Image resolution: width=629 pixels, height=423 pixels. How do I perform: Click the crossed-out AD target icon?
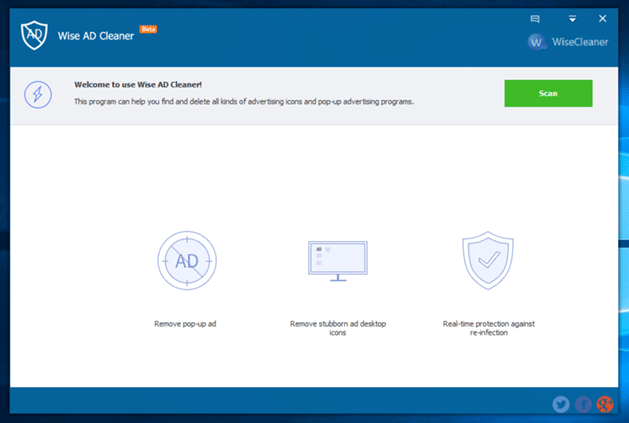click(x=187, y=260)
